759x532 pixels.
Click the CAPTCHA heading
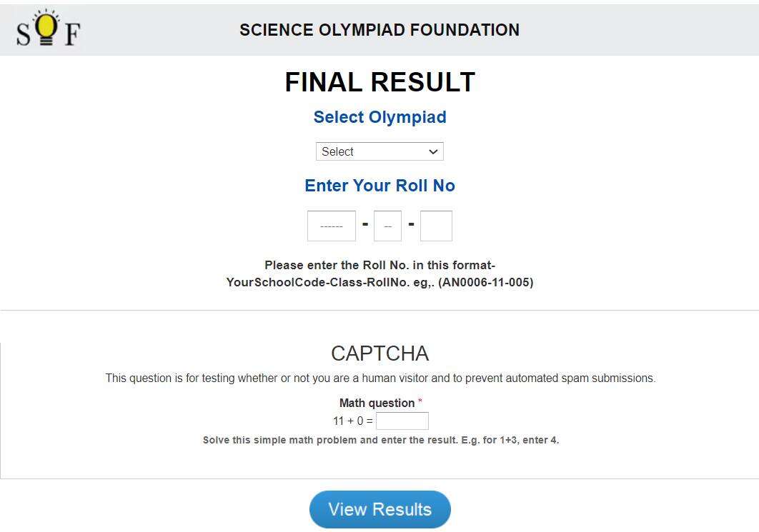[x=379, y=353]
